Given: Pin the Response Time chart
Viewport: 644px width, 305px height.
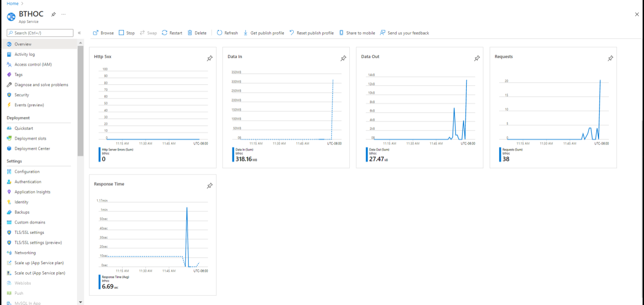Looking at the screenshot, I should click(210, 186).
